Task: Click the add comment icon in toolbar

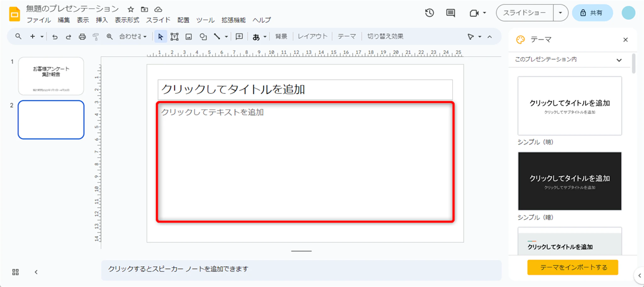Action: click(239, 37)
